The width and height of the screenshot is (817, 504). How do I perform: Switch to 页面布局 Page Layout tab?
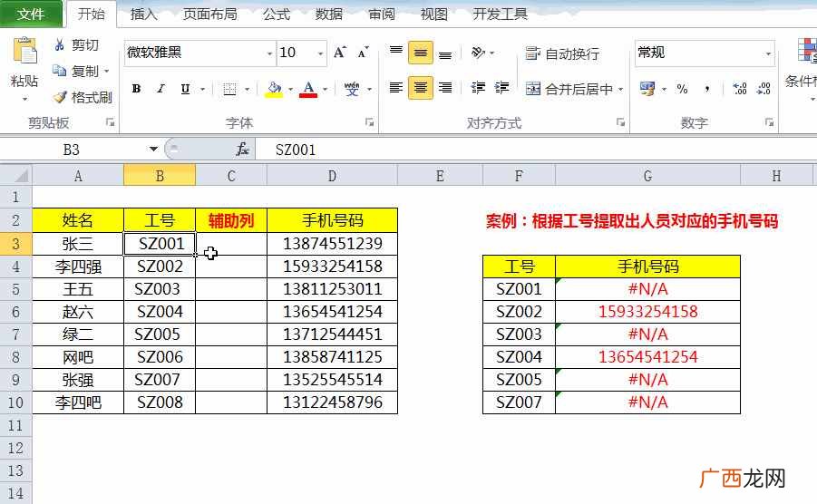(210, 15)
